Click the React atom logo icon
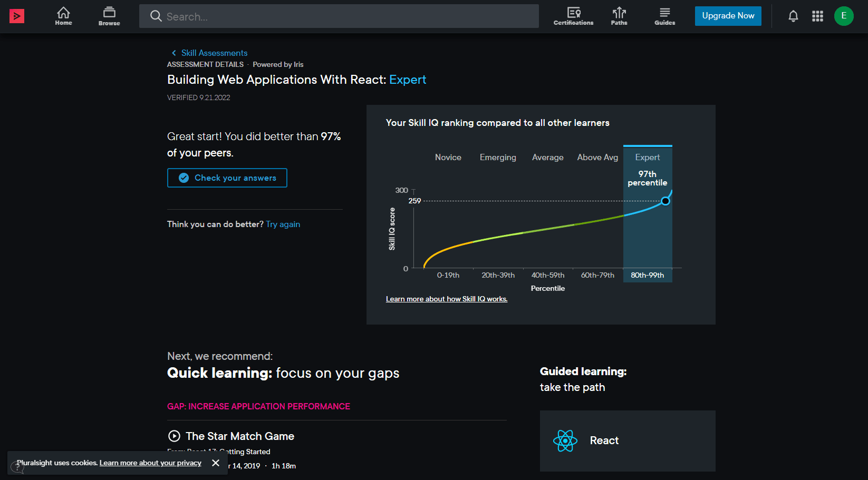868x480 pixels. 565,441
